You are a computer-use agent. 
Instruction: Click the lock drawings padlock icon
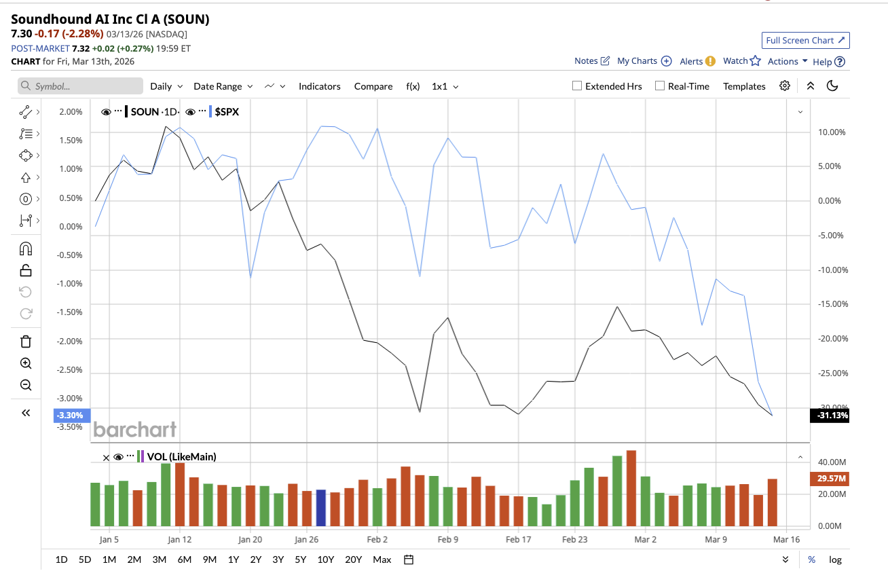tap(26, 270)
